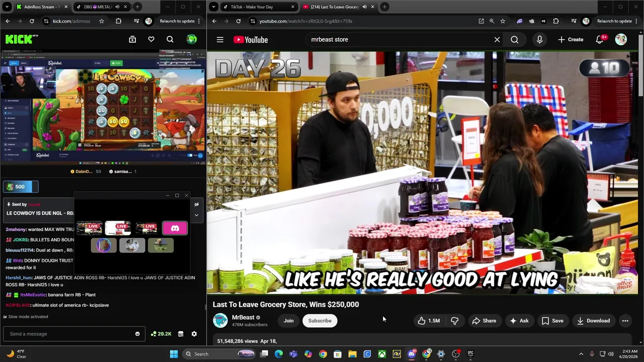Viewport: 644px width, 362px height.
Task: Open emoji picker in Kick chat
Action: tap(137, 334)
